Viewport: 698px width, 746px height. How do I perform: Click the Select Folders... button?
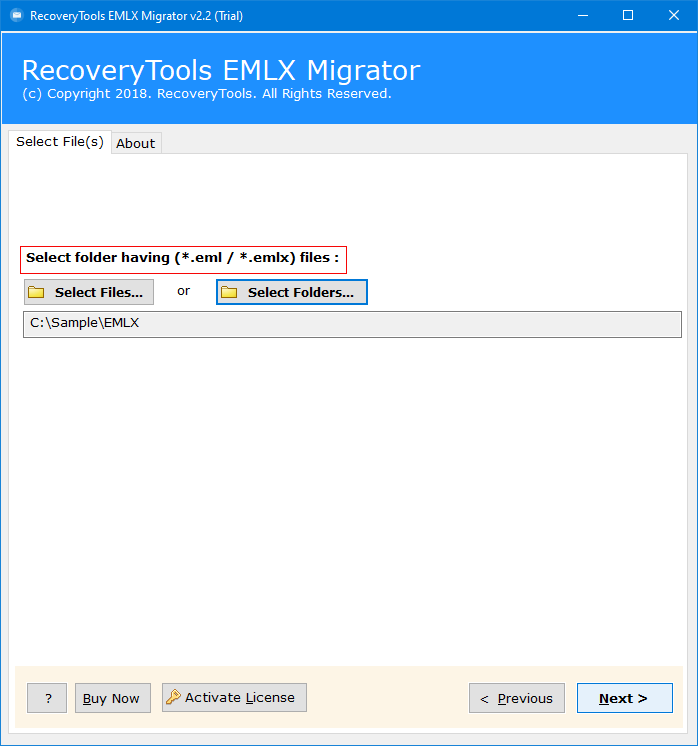[292, 292]
